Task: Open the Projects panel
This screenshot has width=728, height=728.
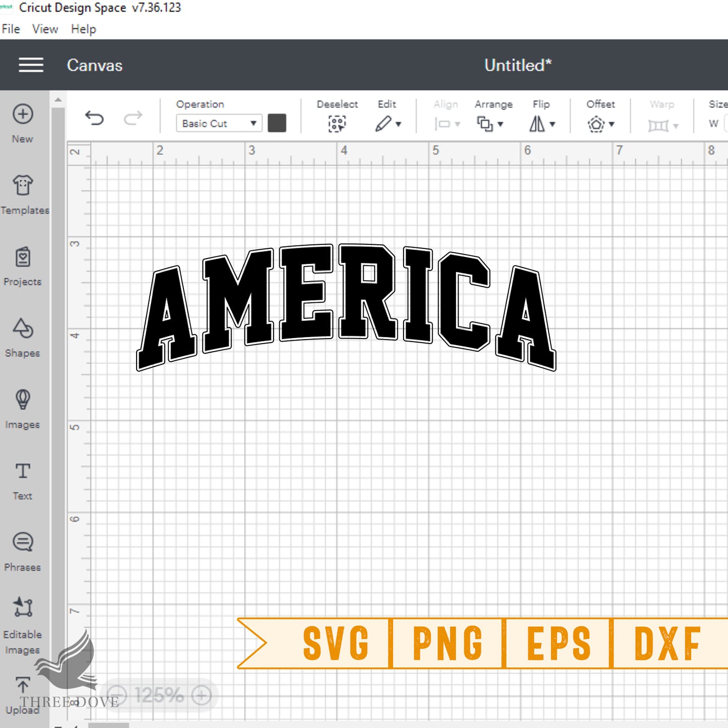Action: click(x=23, y=267)
